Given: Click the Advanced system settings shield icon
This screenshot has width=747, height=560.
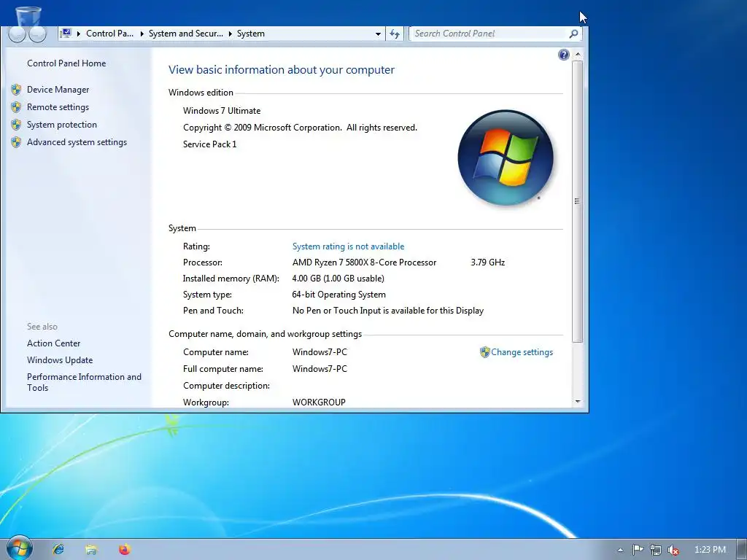Looking at the screenshot, I should tap(16, 142).
